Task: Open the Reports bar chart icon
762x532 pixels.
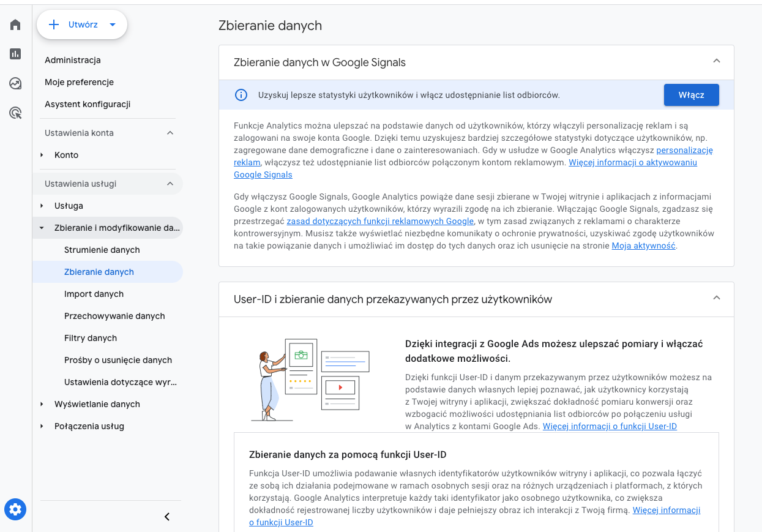Action: click(15, 54)
